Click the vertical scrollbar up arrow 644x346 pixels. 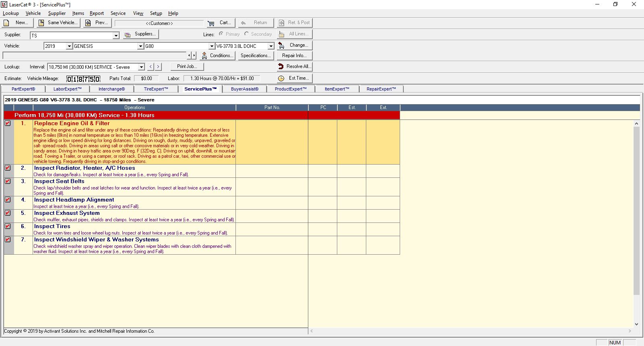pyautogui.click(x=636, y=124)
